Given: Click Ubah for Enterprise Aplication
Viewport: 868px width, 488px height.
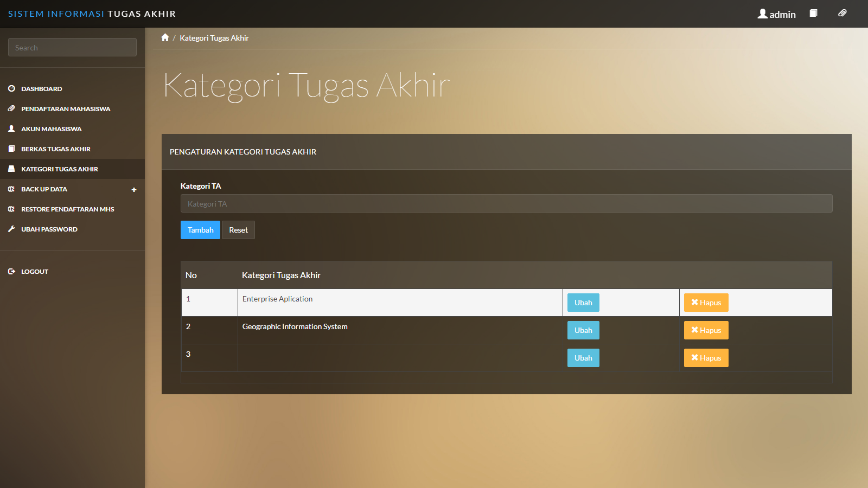Looking at the screenshot, I should [583, 303].
